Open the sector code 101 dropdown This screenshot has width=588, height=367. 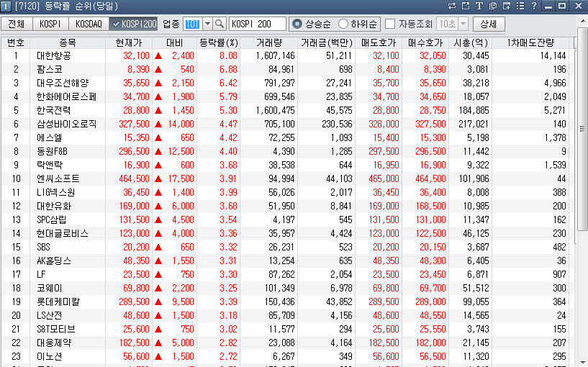pyautogui.click(x=207, y=24)
